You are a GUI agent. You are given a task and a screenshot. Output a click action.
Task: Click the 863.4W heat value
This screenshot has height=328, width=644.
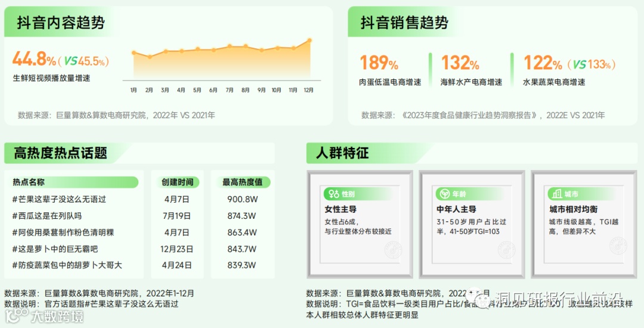click(242, 233)
